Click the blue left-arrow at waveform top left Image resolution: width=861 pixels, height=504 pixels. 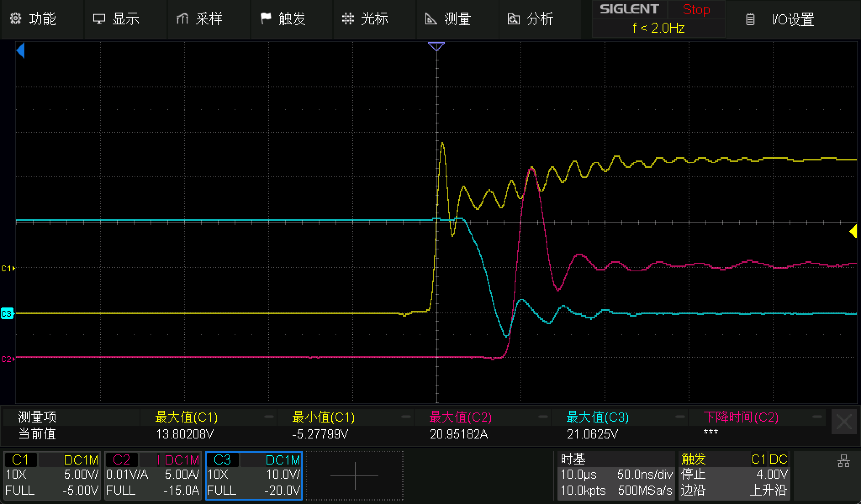(20, 51)
